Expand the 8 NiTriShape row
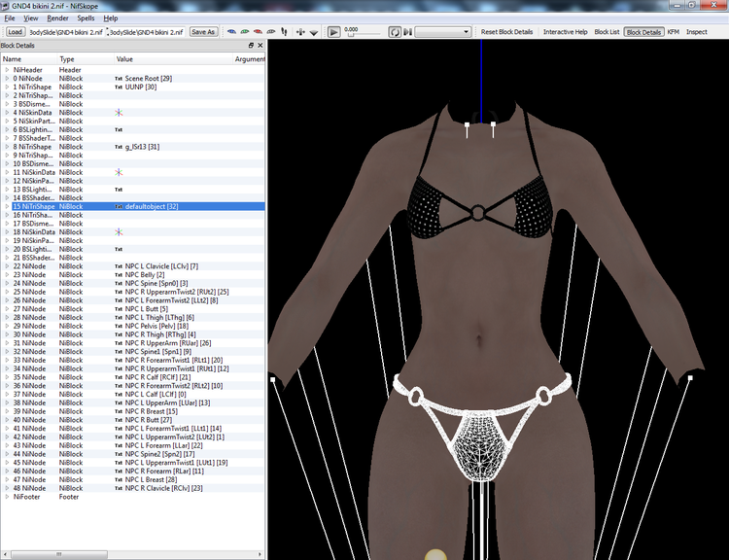729x560 pixels. pos(7,147)
